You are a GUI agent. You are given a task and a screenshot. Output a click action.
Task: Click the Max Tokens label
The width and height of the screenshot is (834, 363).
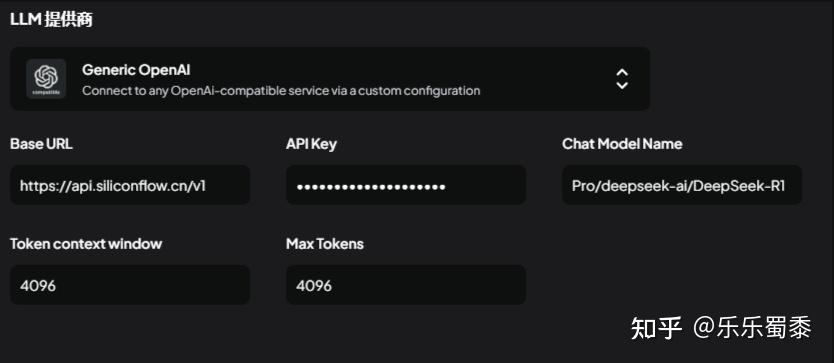pyautogui.click(x=324, y=244)
